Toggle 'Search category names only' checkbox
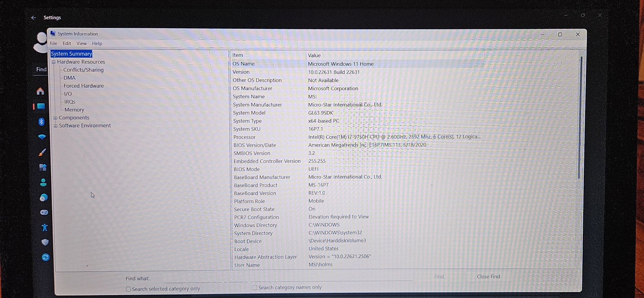The width and height of the screenshot is (644, 298). point(255,288)
